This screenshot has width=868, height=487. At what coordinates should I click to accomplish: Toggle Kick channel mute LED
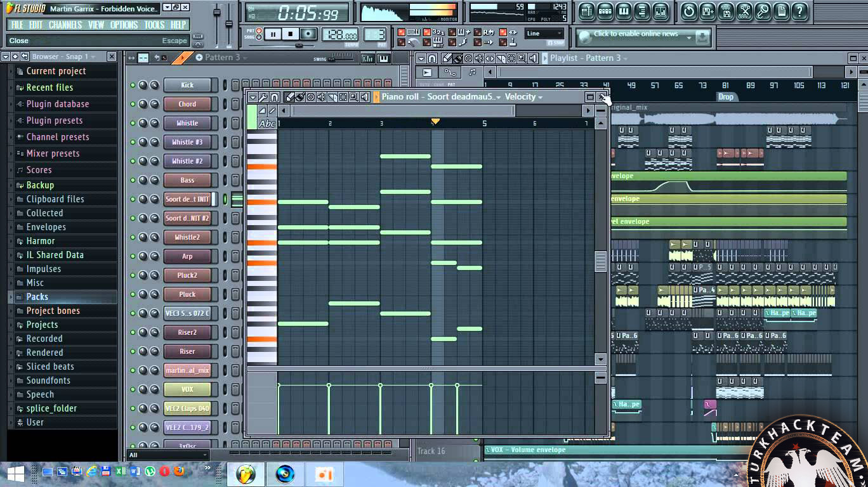[133, 85]
